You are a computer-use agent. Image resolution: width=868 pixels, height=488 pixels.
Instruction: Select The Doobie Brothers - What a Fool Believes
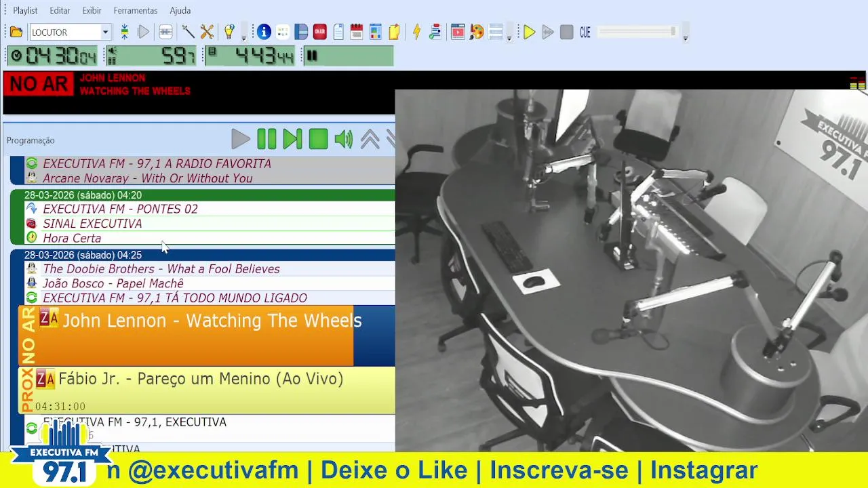[210, 269]
